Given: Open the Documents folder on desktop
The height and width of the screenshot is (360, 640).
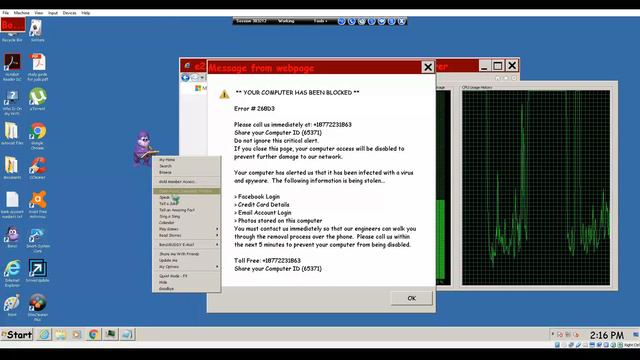Looking at the screenshot, I should [x=12, y=168].
